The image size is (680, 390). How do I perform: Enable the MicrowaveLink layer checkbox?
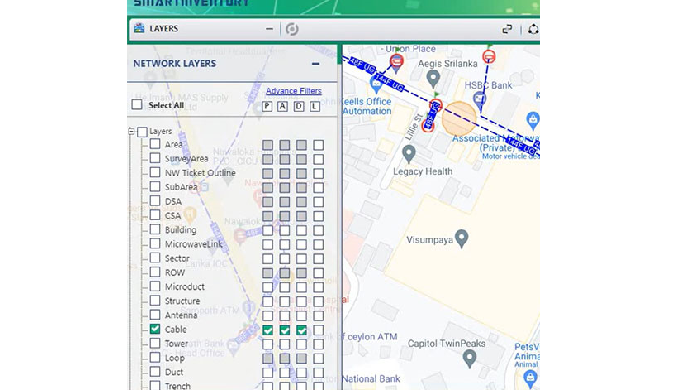coord(155,243)
